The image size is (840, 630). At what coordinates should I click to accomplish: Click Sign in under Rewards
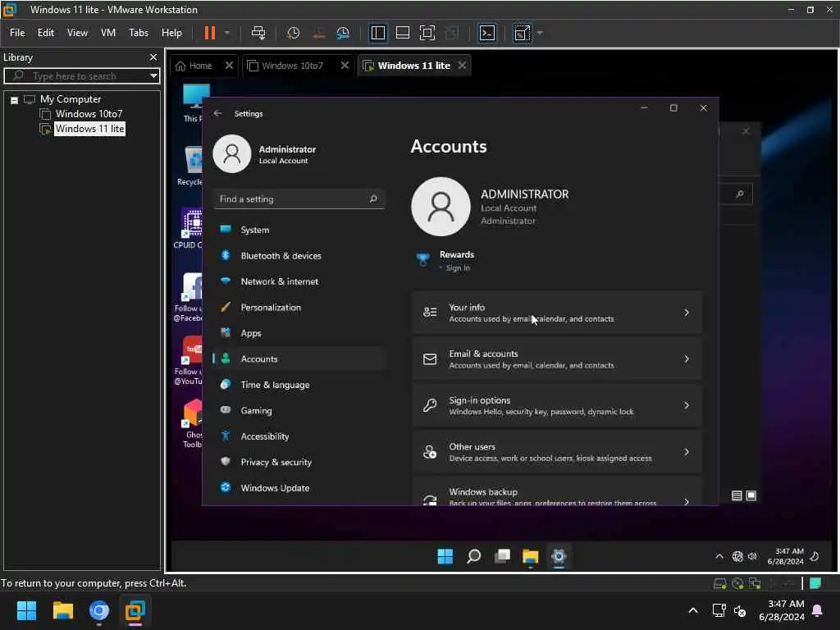(x=458, y=268)
